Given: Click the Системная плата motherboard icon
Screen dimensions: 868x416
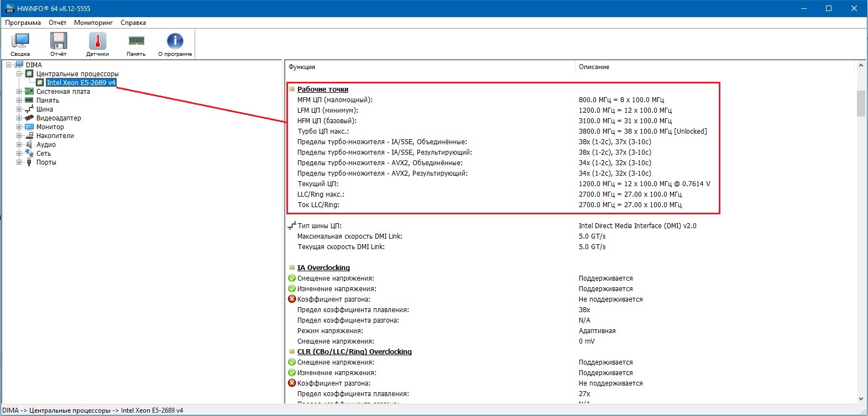Looking at the screenshot, I should (29, 91).
